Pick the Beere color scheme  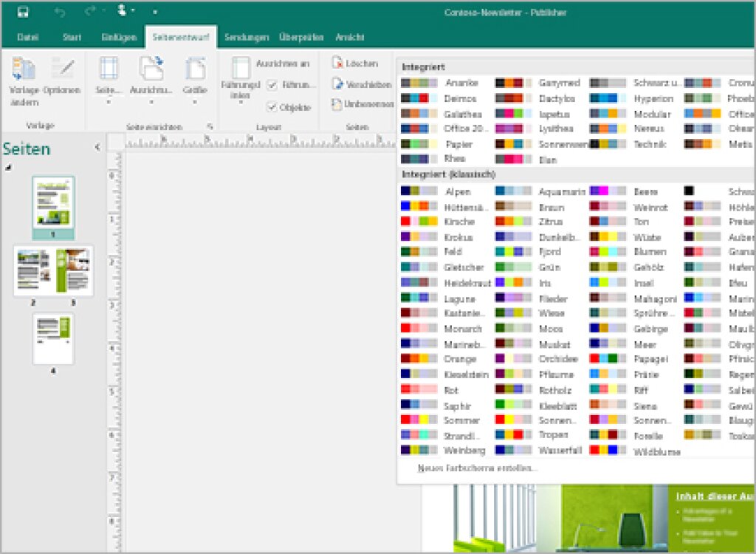(x=623, y=191)
